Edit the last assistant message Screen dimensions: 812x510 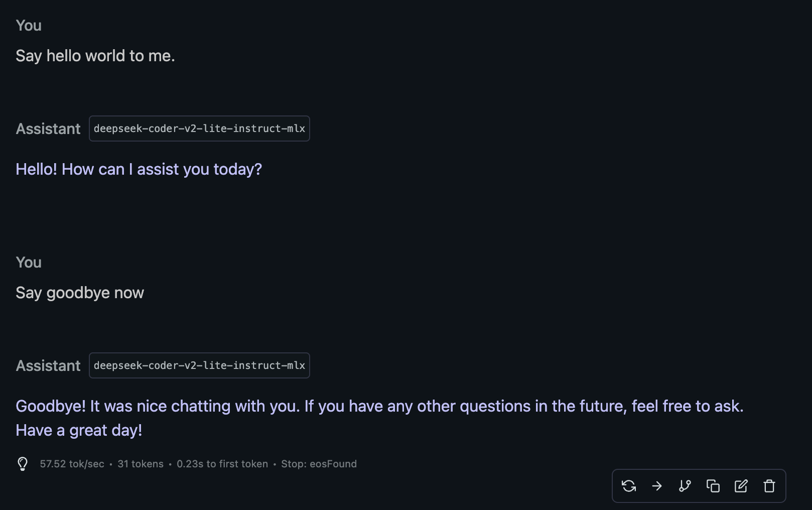tap(741, 486)
